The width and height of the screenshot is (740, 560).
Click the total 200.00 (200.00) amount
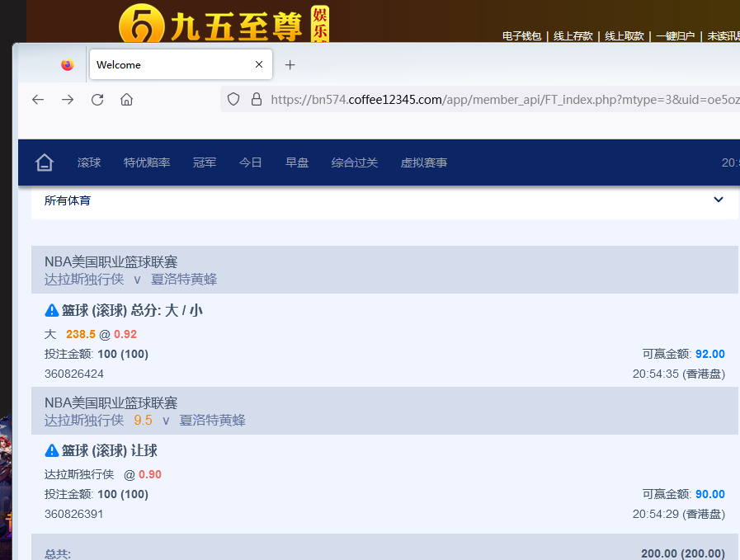(x=683, y=553)
